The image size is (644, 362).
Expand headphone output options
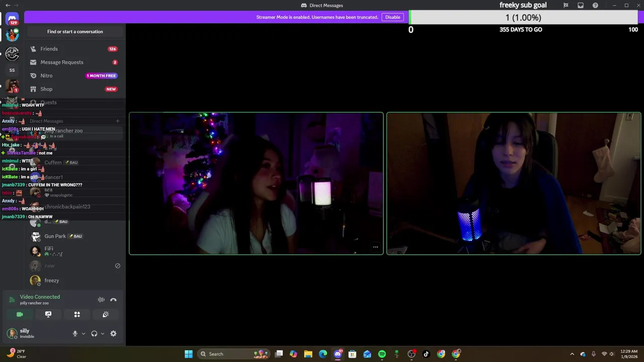point(103,333)
